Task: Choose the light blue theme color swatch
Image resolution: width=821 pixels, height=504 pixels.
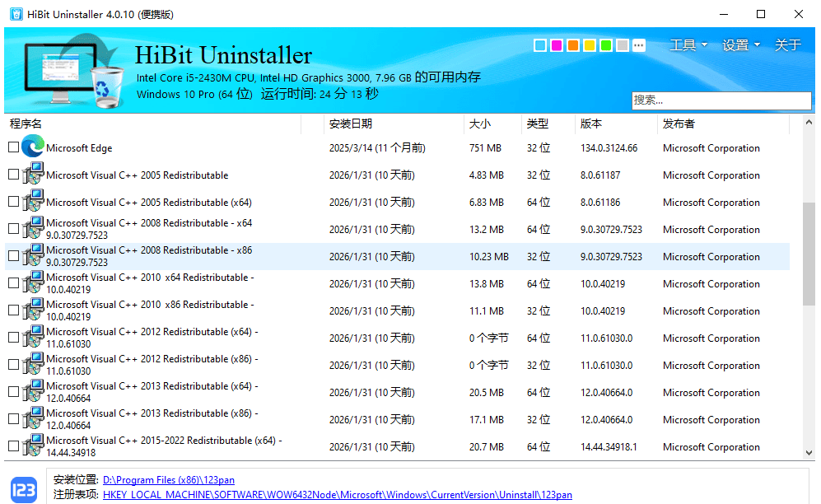Action: (x=540, y=45)
